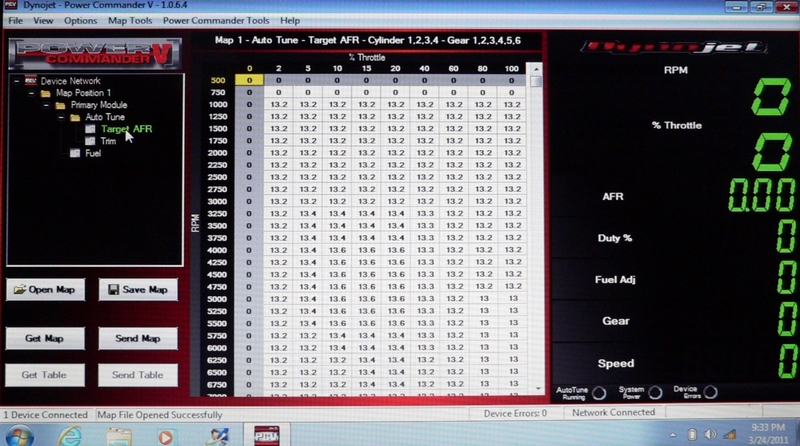The height and width of the screenshot is (446, 800).
Task: Click the Get Table button
Action: pos(45,375)
